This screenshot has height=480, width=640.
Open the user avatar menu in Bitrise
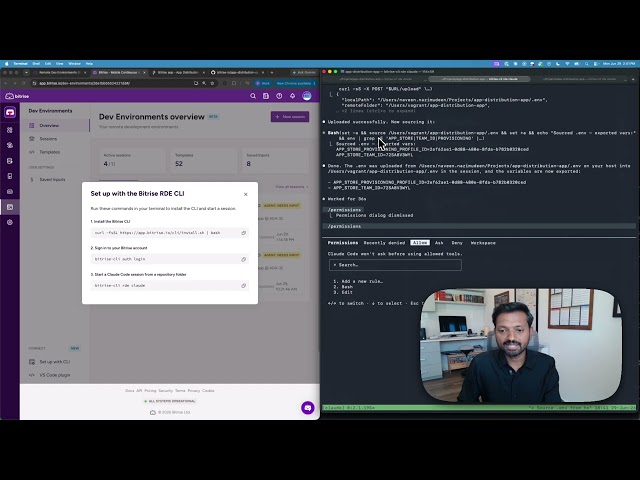[x=307, y=96]
